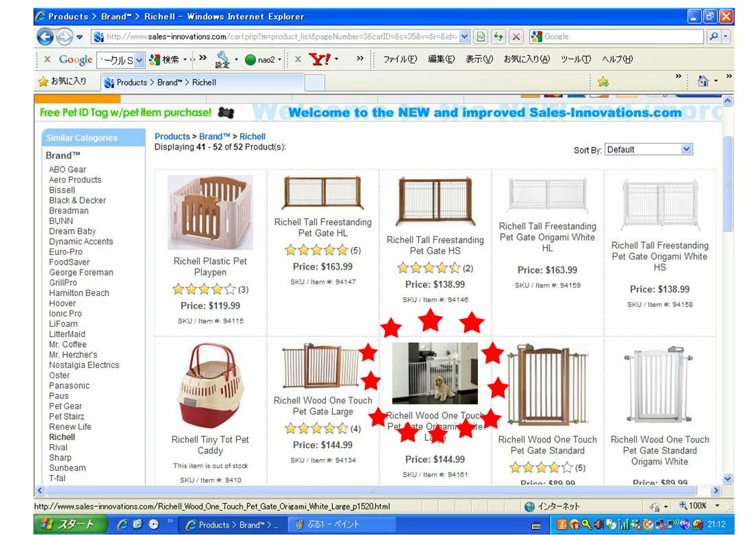The image size is (756, 535).
Task: Expand the Yahoo toolbar dropdown arrow
Action: tap(337, 59)
